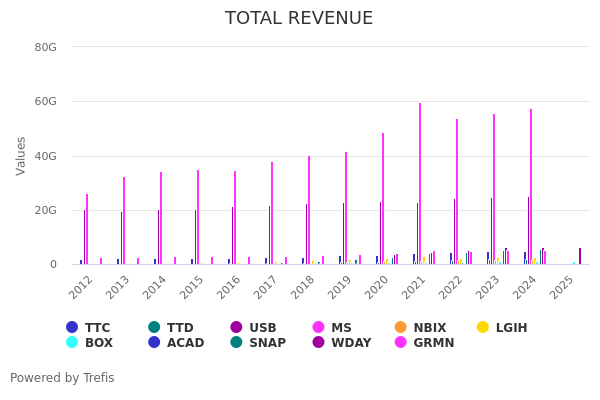Click the 2018 x-axis label
The width and height of the screenshot is (600, 400).
coord(302,287)
